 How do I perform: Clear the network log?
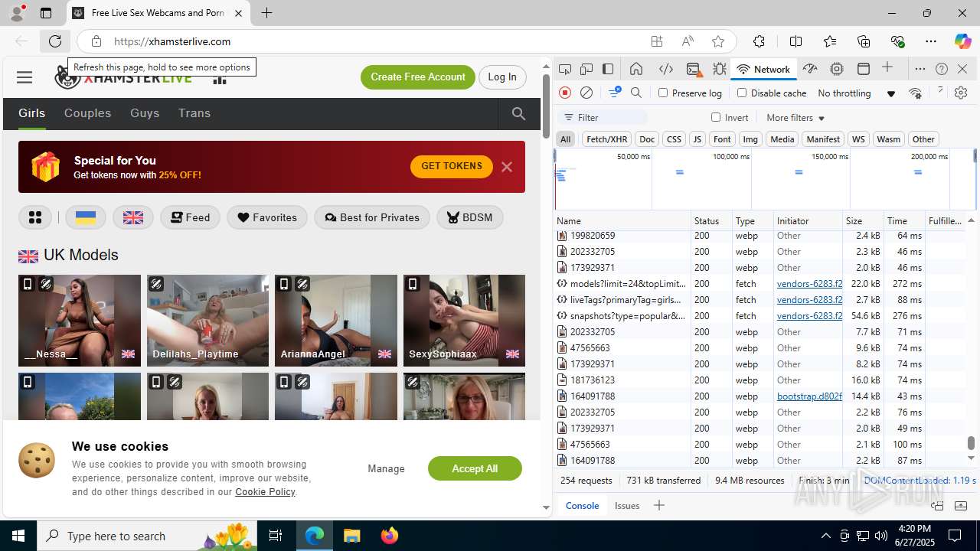[586, 93]
